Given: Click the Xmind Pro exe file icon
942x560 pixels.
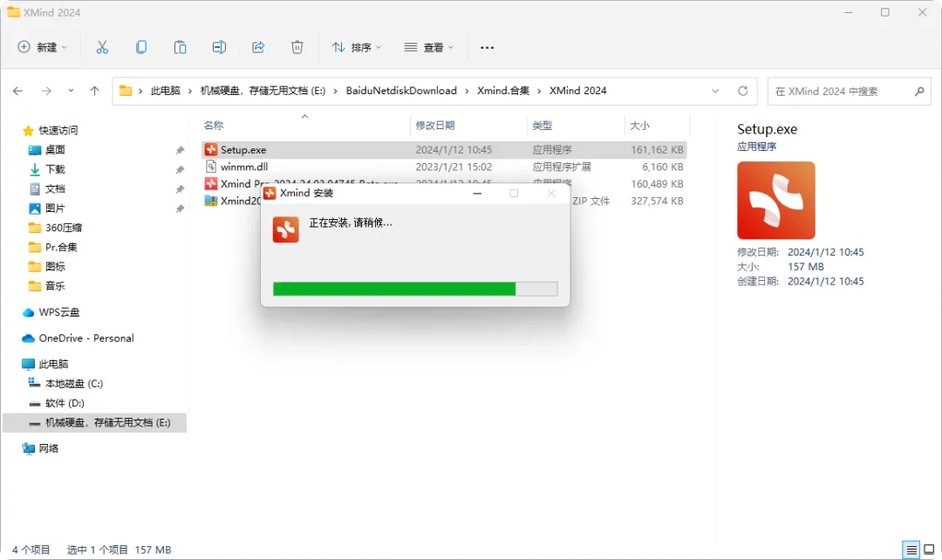Looking at the screenshot, I should point(211,184).
